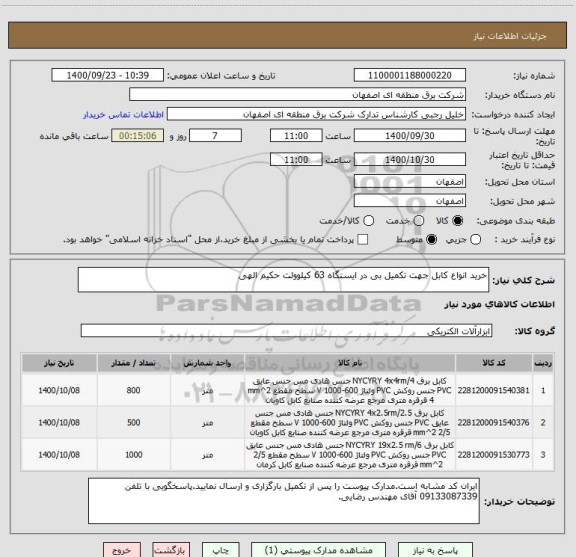Click buyer name field شرکت برق منطقه ای اصفهان

pos(298,95)
